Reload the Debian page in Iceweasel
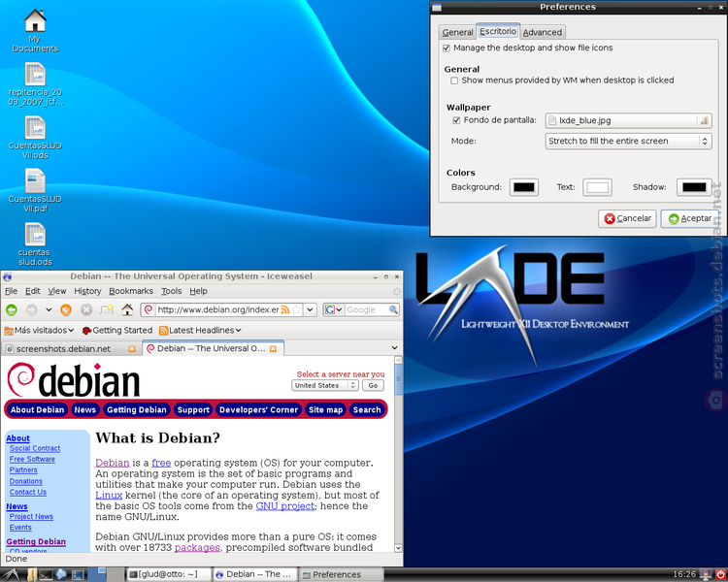The height and width of the screenshot is (582, 728). coord(66,309)
